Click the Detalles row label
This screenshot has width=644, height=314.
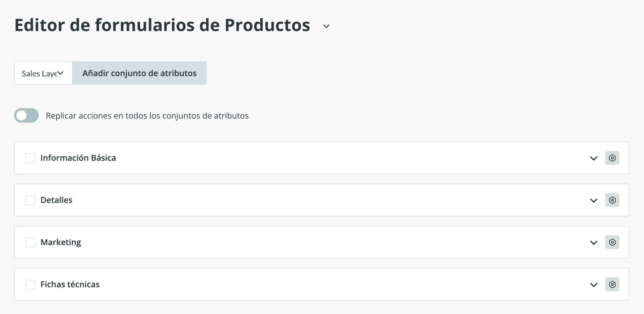(56, 200)
